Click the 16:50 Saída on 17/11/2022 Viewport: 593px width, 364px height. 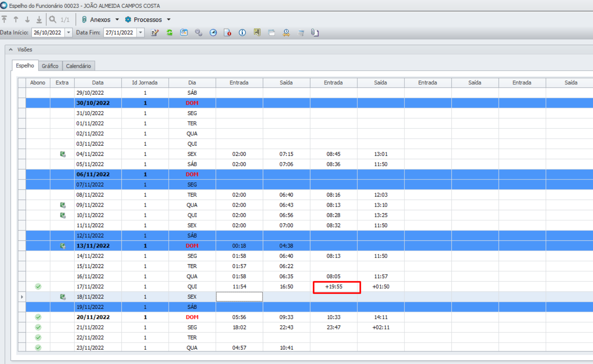click(286, 287)
